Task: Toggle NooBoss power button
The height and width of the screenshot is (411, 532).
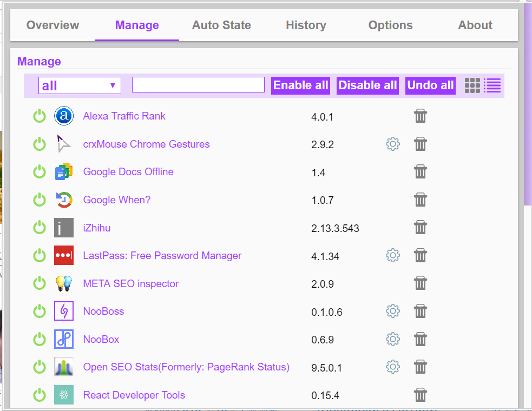Action: point(40,311)
